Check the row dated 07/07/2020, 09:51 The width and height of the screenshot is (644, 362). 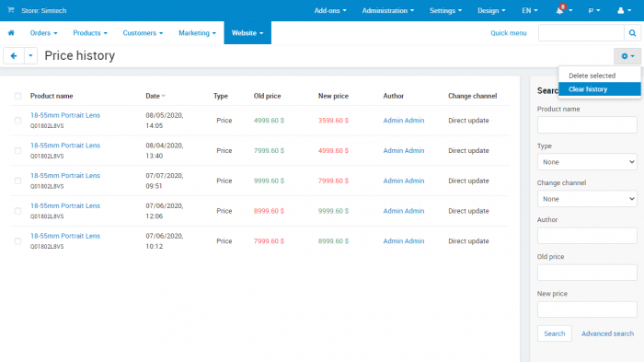[x=17, y=181]
